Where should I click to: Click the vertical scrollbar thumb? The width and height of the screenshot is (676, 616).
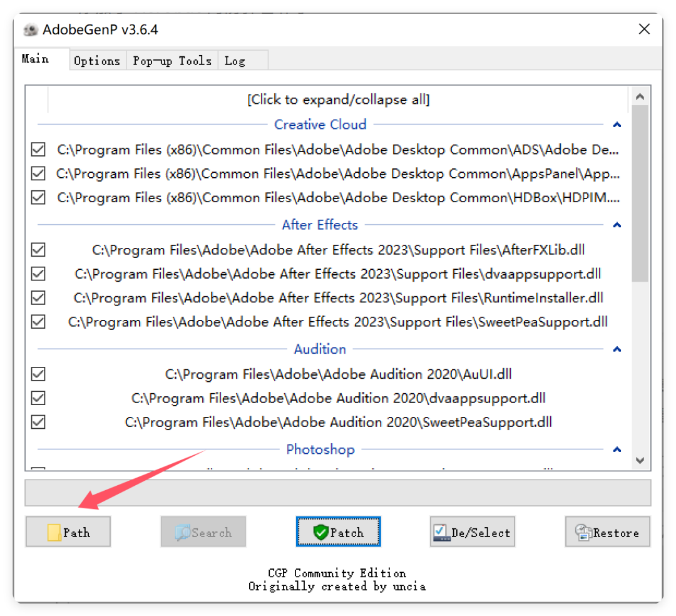point(640,193)
